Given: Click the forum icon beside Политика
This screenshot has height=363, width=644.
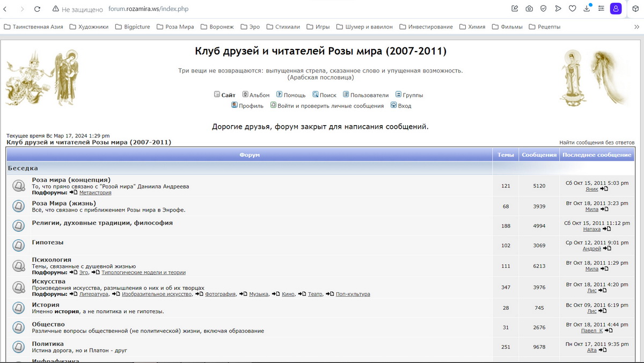Looking at the screenshot, I should tap(18, 347).
